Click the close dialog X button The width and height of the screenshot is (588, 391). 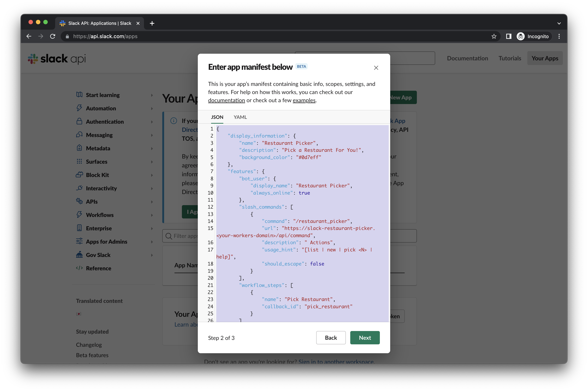(376, 68)
